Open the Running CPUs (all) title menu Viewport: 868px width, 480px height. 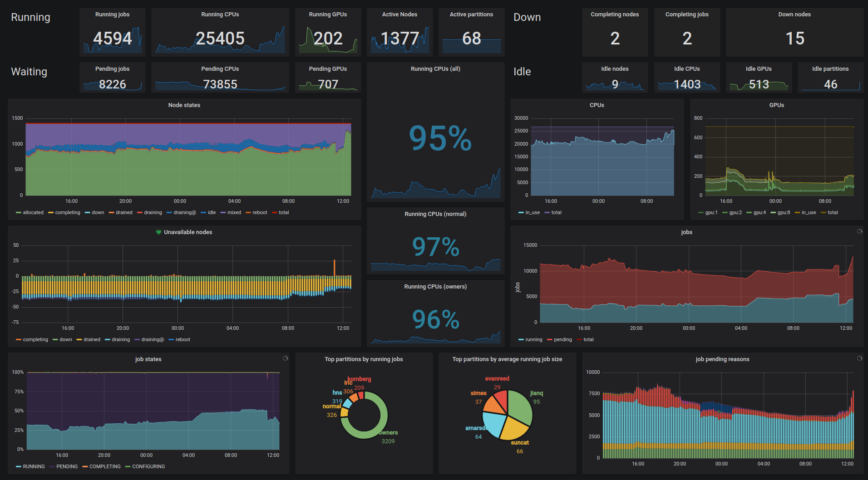435,69
